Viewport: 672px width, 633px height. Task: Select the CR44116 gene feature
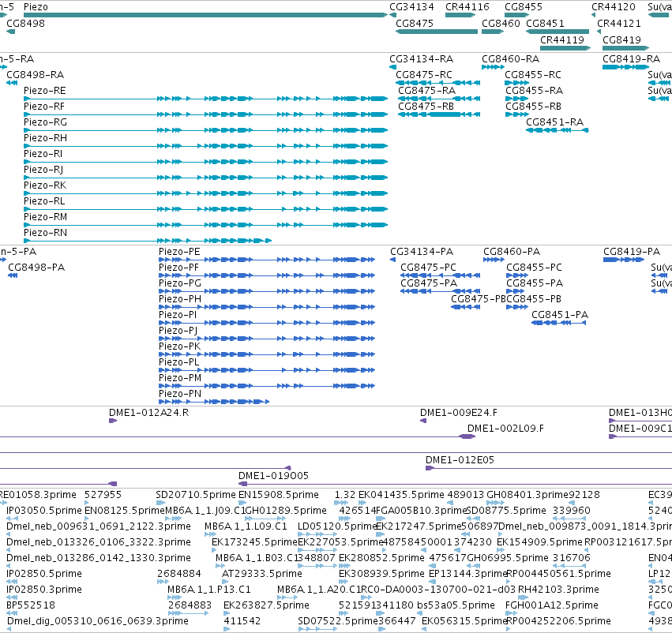[460, 15]
